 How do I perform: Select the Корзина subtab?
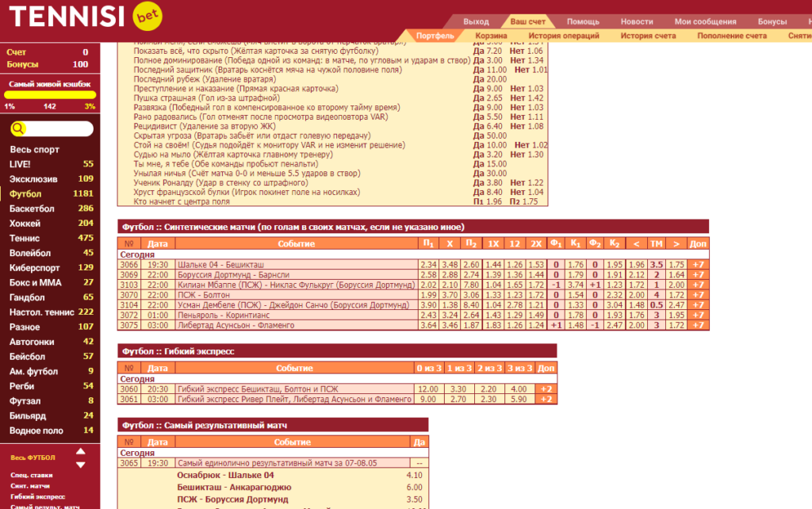pyautogui.click(x=491, y=36)
